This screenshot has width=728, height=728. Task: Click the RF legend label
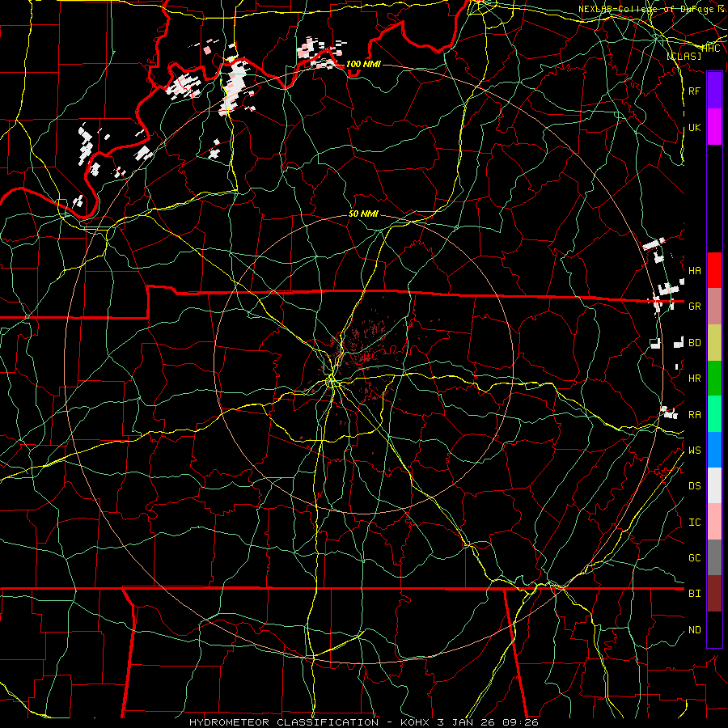coord(695,91)
